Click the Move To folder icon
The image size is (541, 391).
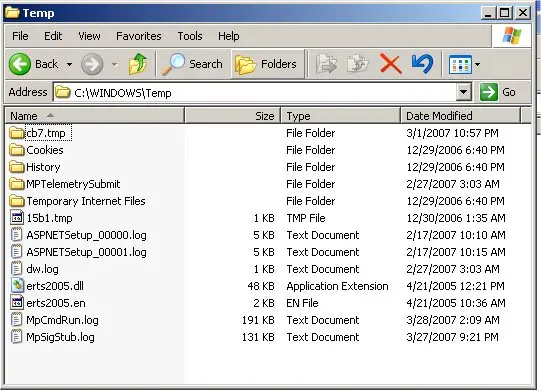point(326,64)
